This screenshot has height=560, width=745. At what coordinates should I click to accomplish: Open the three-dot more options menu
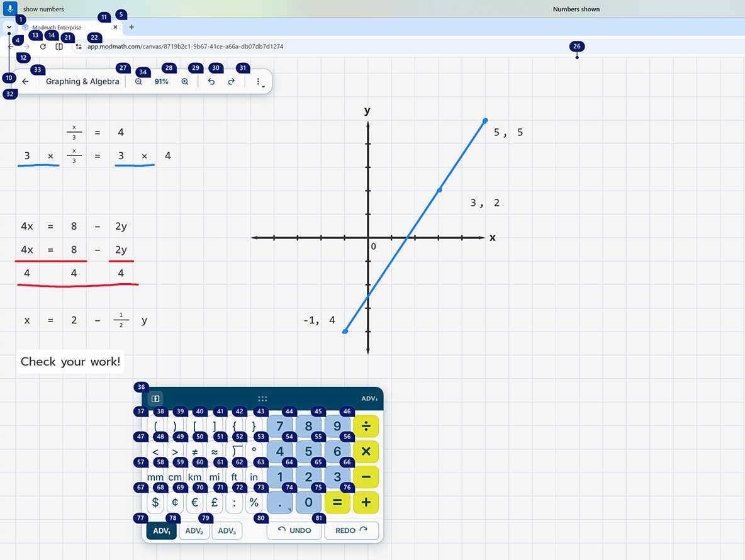click(258, 82)
